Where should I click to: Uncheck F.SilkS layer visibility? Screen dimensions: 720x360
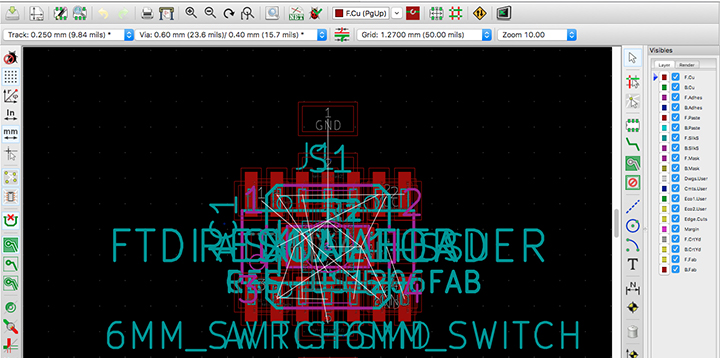coord(675,138)
